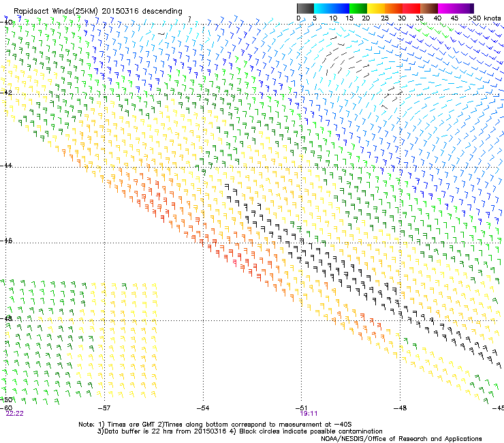Click the legend label '35'

[x=420, y=18]
